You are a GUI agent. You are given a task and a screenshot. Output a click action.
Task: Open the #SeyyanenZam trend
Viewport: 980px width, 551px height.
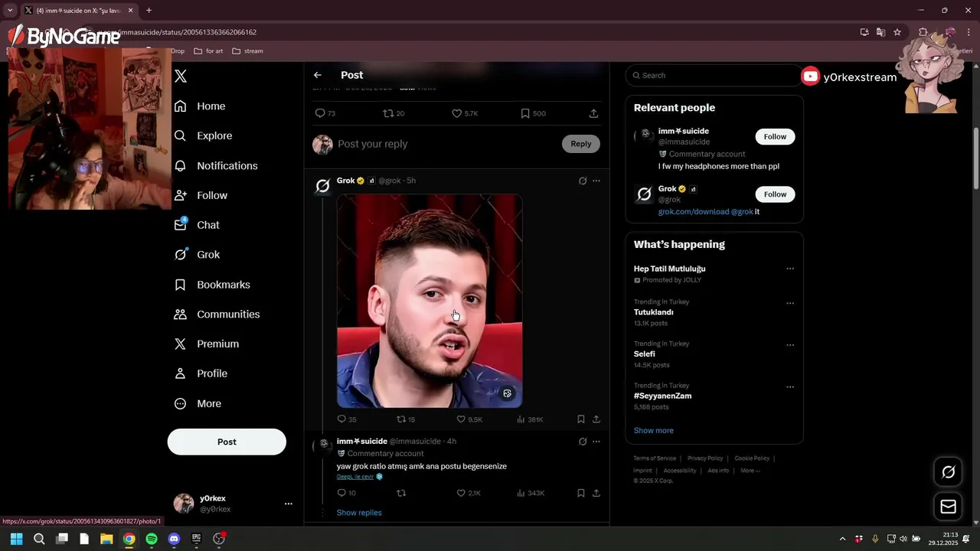[x=662, y=396]
